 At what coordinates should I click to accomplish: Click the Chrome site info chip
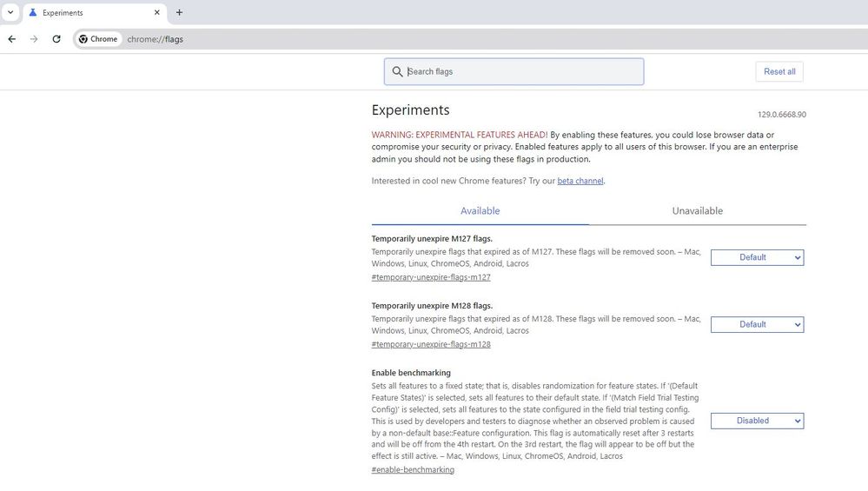click(98, 39)
